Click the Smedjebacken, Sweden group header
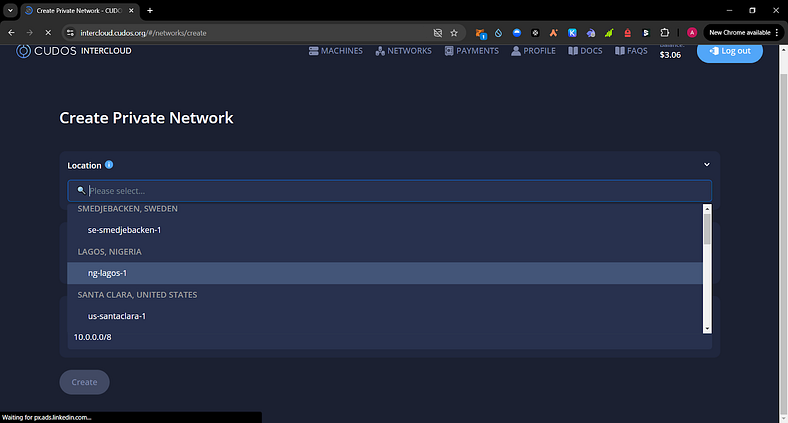788x423 pixels. [x=128, y=208]
